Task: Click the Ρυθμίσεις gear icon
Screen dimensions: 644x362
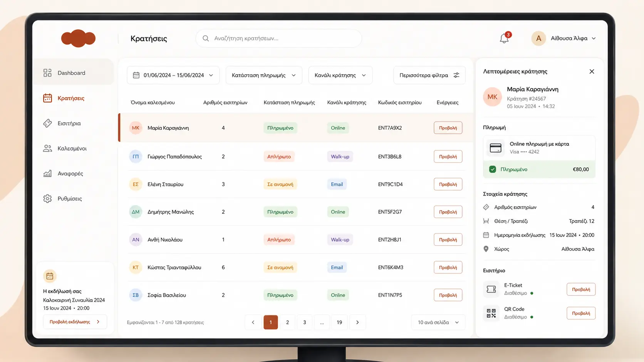Action: coord(47,199)
